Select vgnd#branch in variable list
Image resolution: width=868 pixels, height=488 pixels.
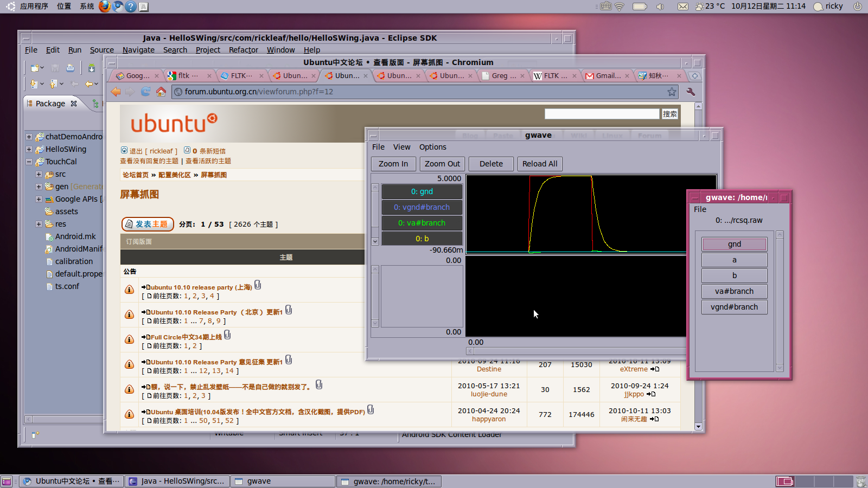734,307
